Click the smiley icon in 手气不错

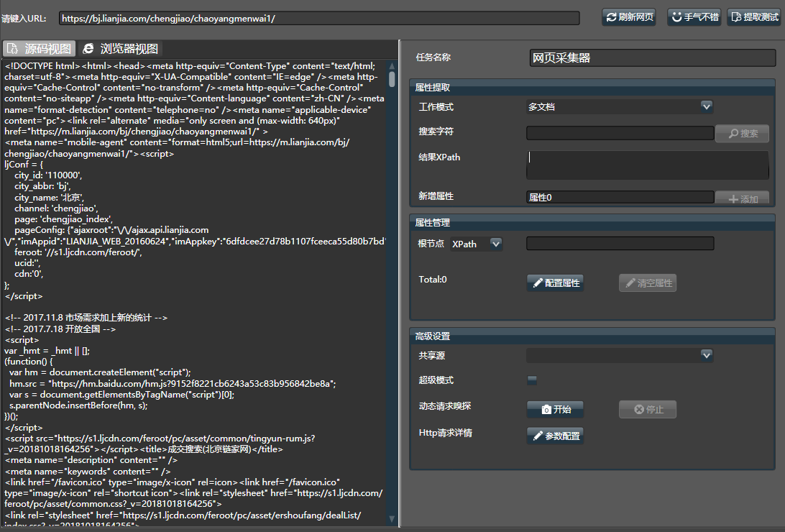(677, 17)
